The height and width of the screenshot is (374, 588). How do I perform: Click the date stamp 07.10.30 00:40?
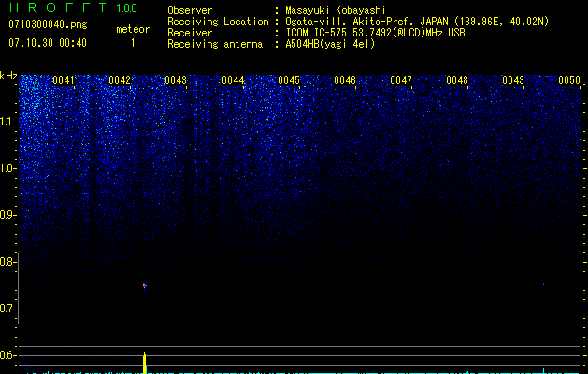tap(48, 43)
